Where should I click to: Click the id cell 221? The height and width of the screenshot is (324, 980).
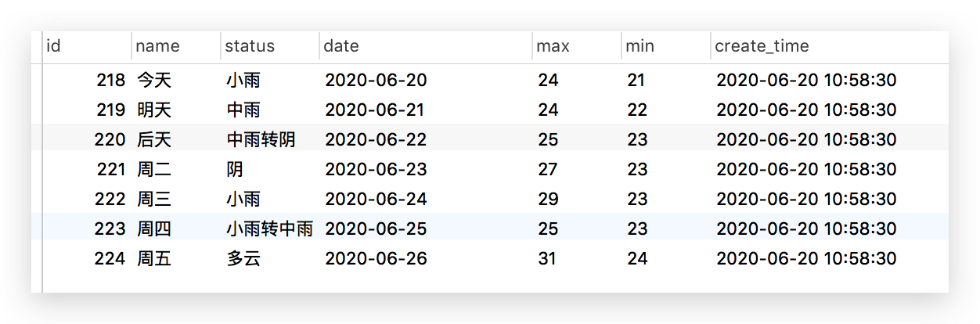point(110,169)
